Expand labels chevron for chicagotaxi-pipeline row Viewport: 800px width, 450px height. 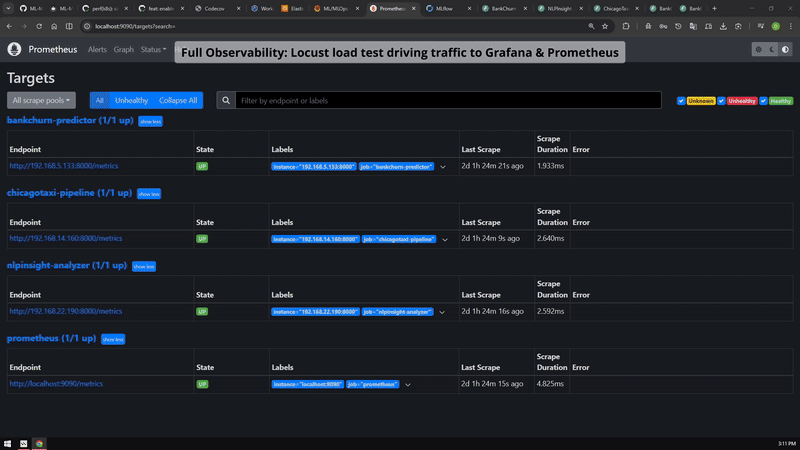(x=445, y=239)
